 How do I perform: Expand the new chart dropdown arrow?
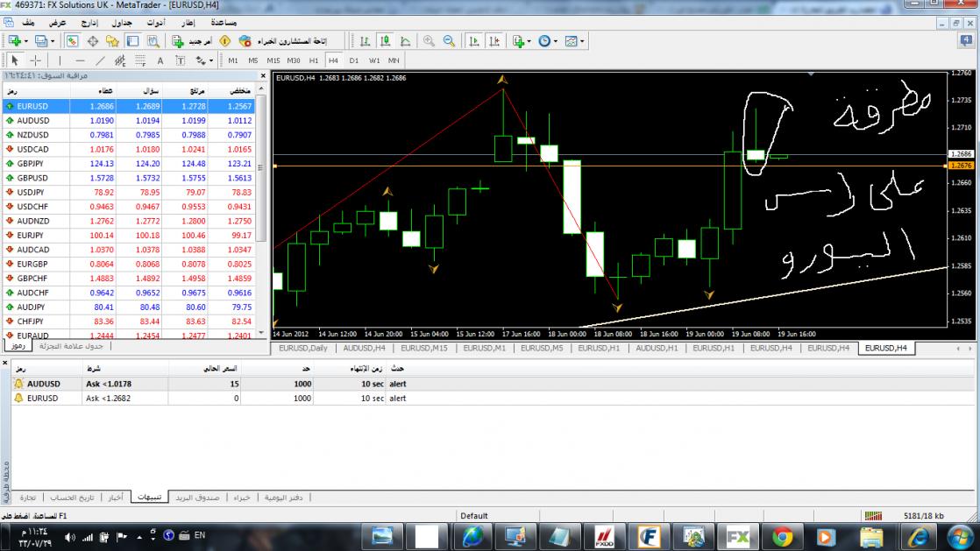(x=25, y=41)
